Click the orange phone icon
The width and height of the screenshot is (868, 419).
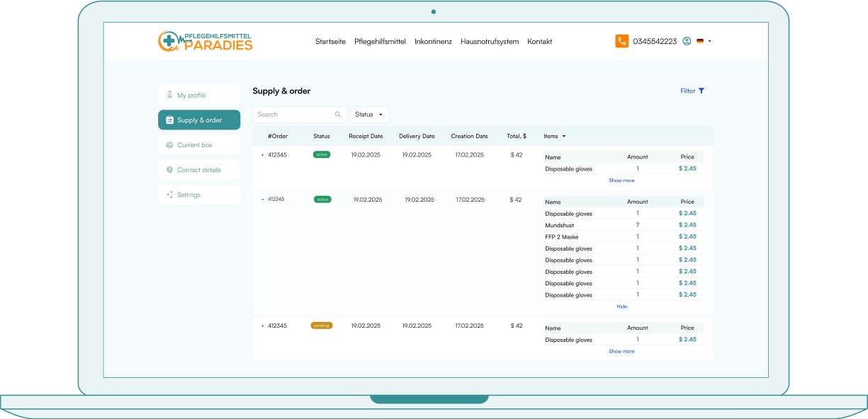tap(621, 41)
